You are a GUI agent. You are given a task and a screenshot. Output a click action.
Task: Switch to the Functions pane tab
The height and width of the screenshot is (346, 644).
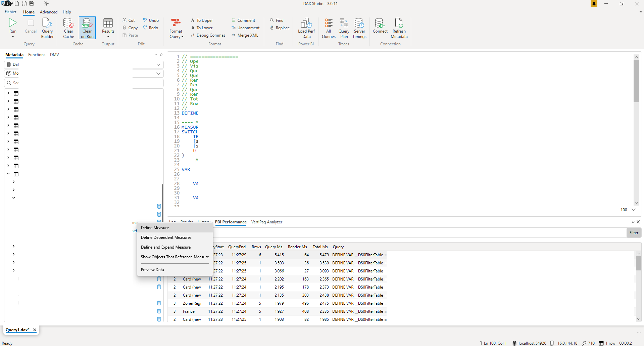(x=37, y=55)
